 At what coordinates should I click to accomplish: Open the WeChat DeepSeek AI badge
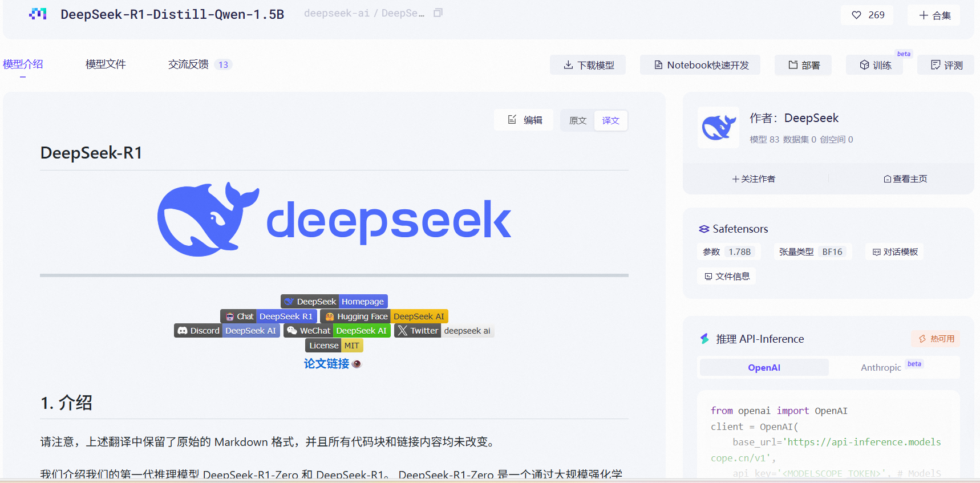coord(337,330)
